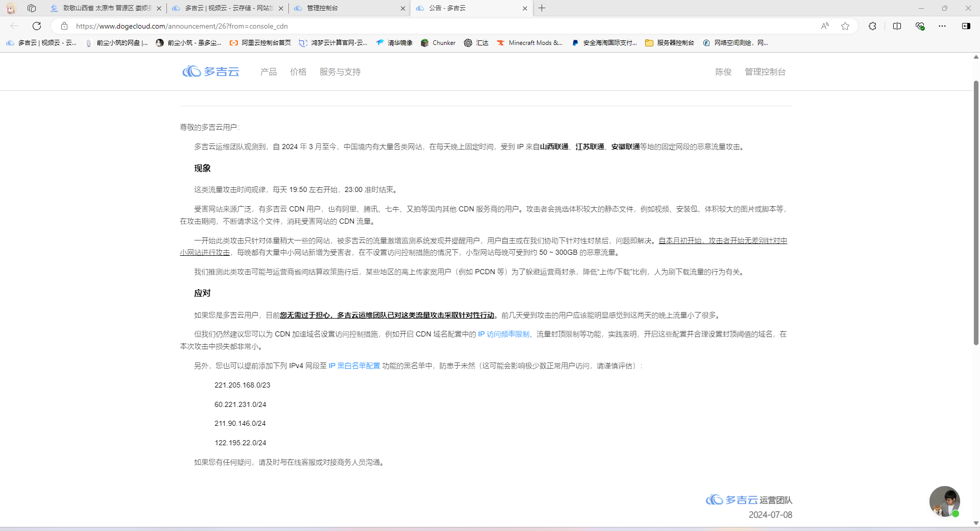Toggle split screen view icon
This screenshot has height=531, width=980.
(897, 26)
